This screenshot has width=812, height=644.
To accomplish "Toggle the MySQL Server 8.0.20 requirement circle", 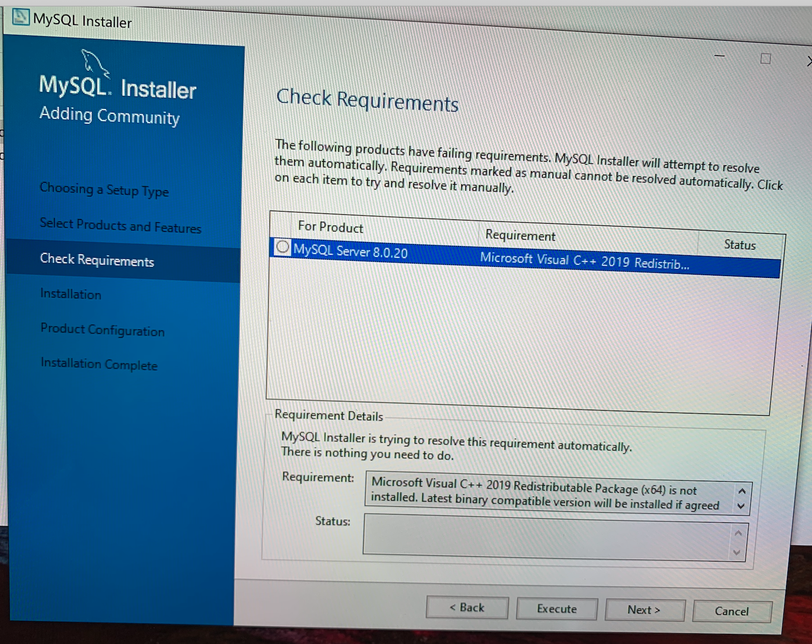I will 283,247.
